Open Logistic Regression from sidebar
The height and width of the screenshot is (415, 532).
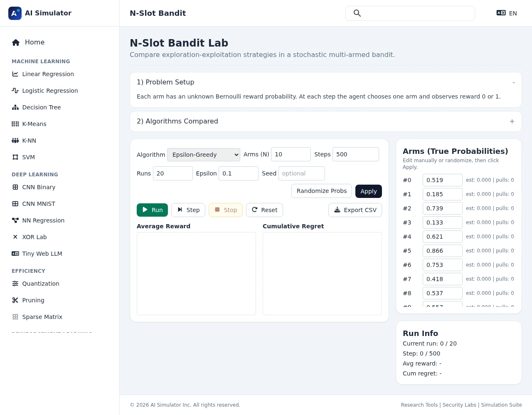[x=50, y=91]
